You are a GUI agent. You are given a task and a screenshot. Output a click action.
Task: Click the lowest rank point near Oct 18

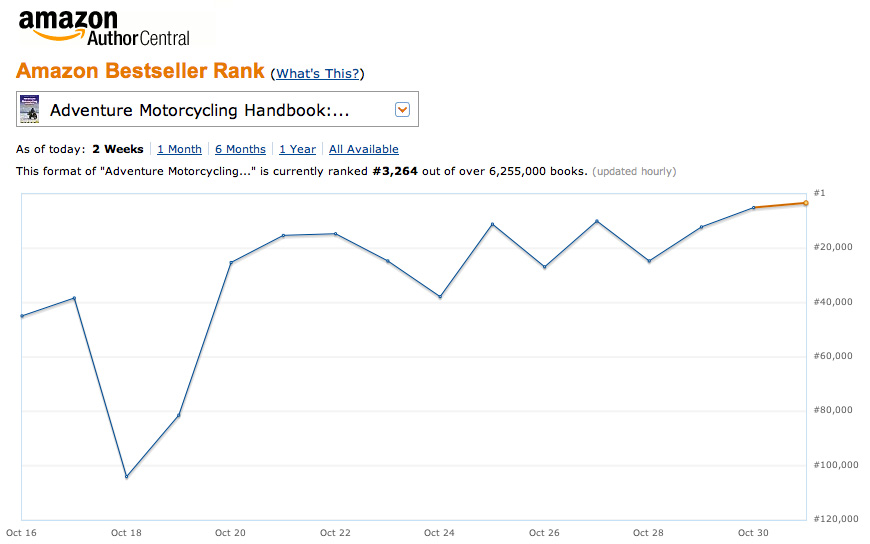click(x=126, y=476)
